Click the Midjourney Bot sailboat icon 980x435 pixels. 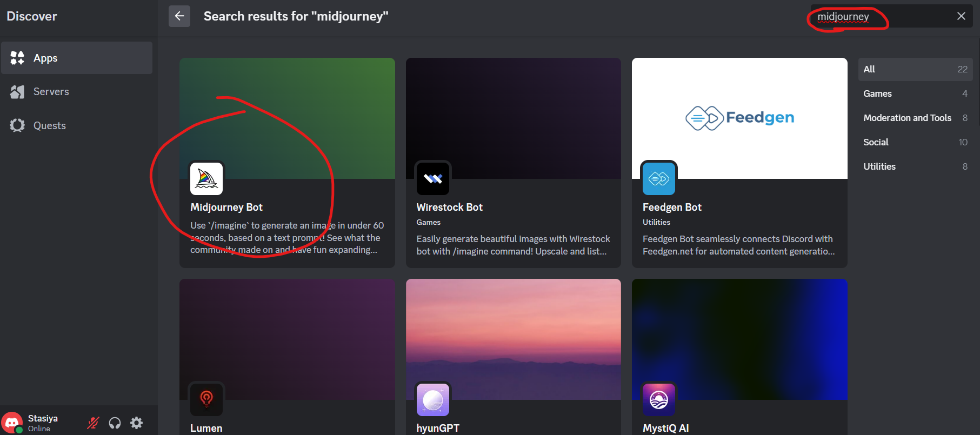point(206,178)
